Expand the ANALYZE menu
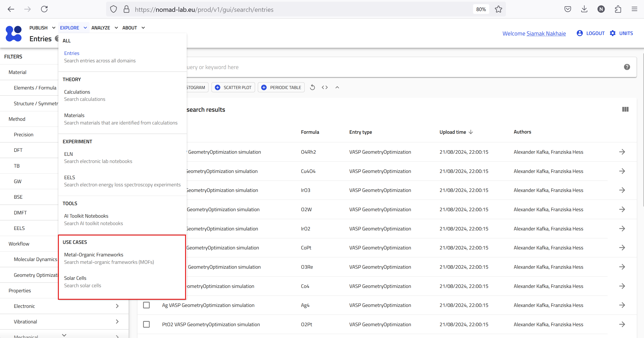 (x=104, y=28)
